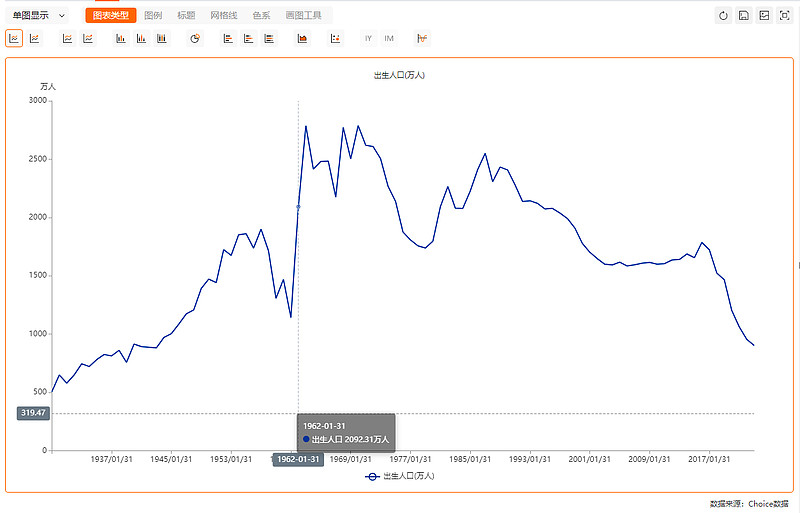This screenshot has width=800, height=513.
Task: Click the 1500 y-axis label
Action: point(38,275)
